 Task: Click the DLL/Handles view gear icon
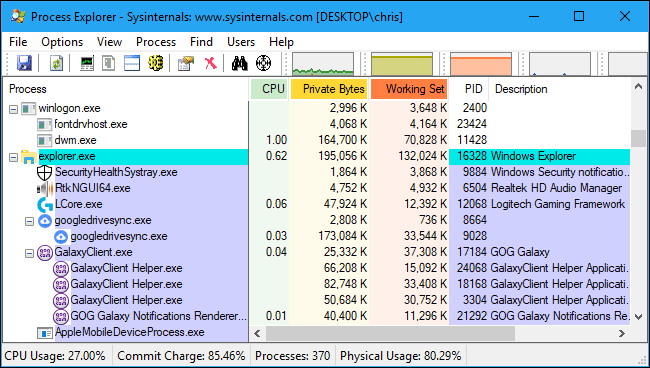coord(156,63)
